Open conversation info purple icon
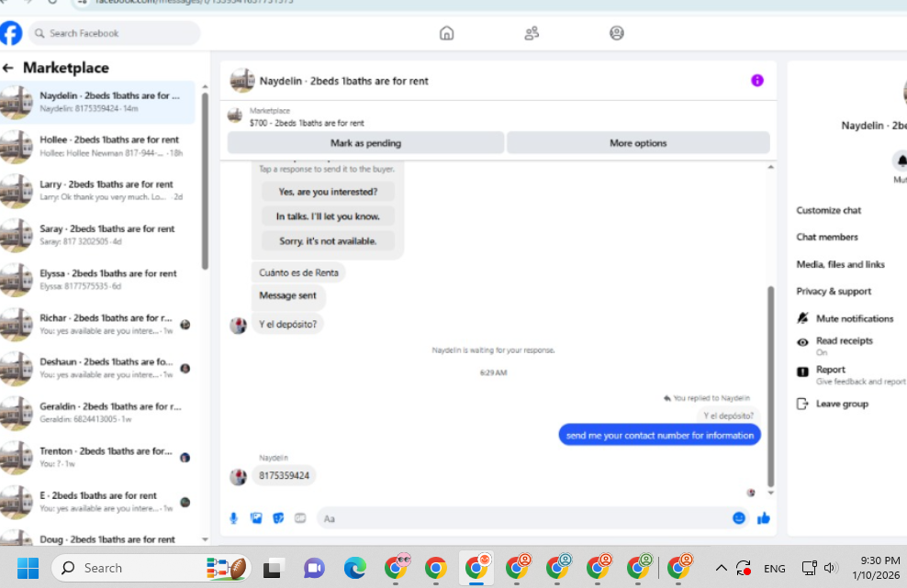The width and height of the screenshot is (907, 588). coord(757,81)
